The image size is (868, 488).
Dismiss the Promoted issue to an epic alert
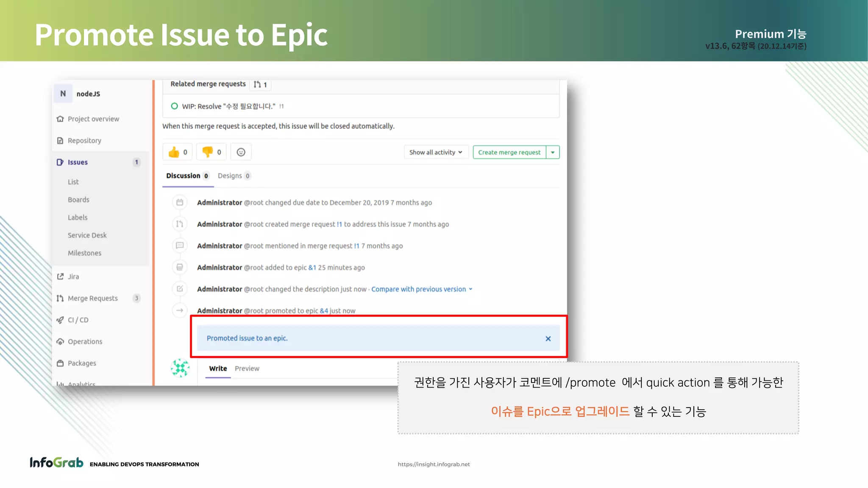[x=548, y=338]
